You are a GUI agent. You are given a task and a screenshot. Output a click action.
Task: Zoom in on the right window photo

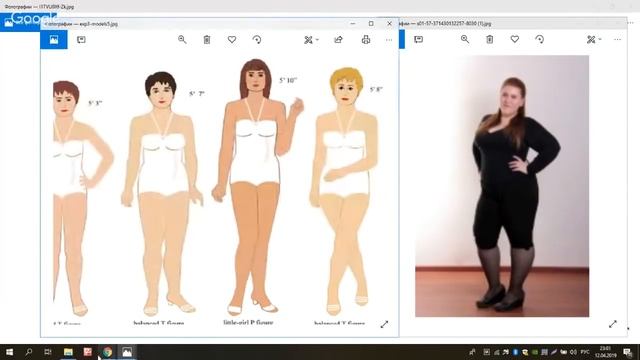click(464, 39)
